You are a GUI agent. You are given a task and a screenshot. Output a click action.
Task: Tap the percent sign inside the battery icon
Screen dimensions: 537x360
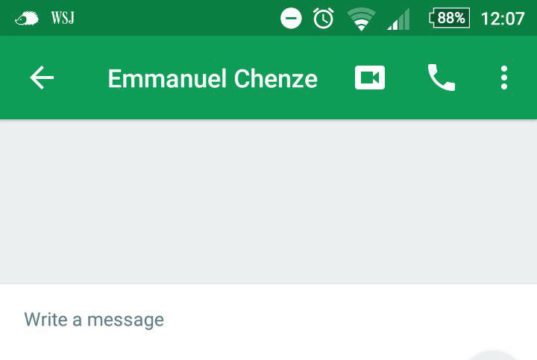(460, 18)
